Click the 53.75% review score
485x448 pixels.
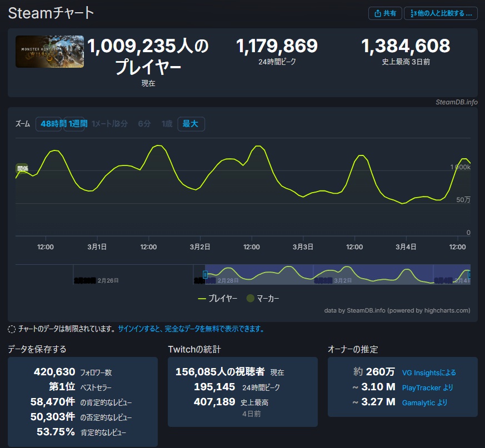pos(56,431)
